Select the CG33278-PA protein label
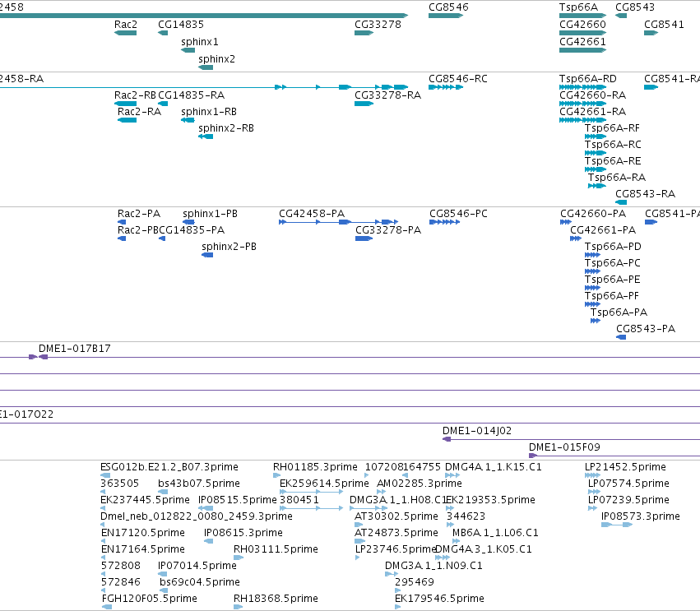This screenshot has height=611, width=700. click(x=388, y=231)
